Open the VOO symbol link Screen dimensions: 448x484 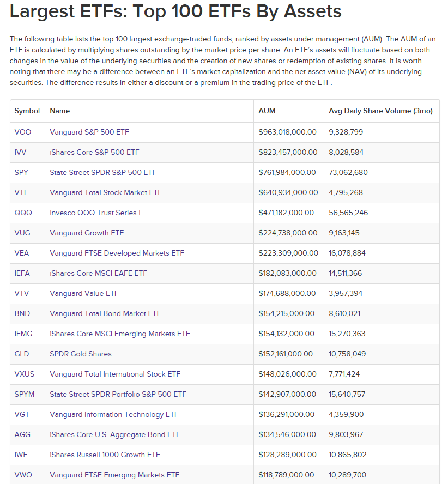(x=22, y=132)
